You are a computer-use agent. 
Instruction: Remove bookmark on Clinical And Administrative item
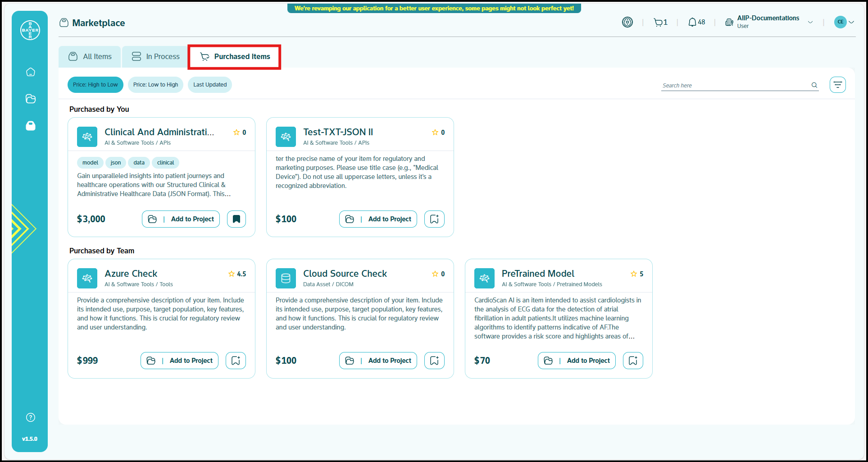[x=236, y=219]
